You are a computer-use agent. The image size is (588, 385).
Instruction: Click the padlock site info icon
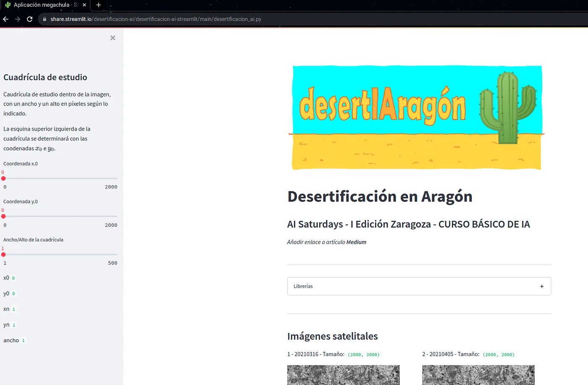click(45, 19)
